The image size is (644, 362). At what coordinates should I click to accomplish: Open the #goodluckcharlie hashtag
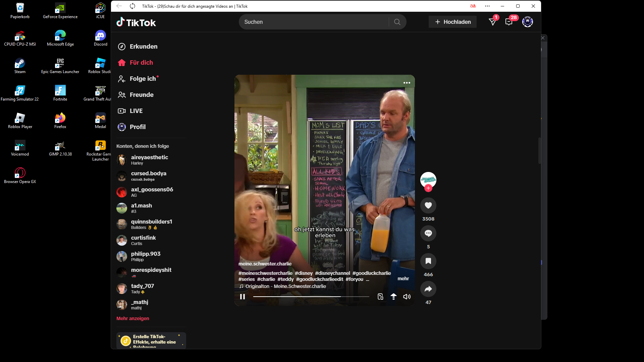point(372,273)
